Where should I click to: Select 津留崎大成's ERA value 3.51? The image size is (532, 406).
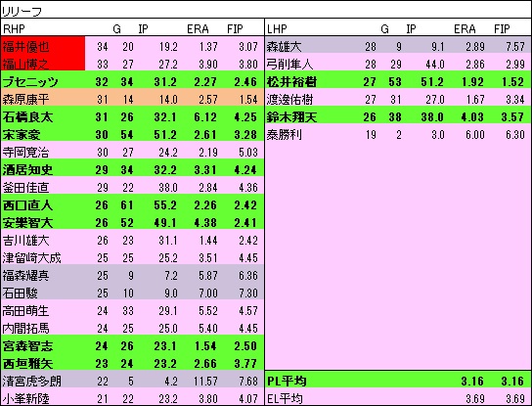point(207,258)
